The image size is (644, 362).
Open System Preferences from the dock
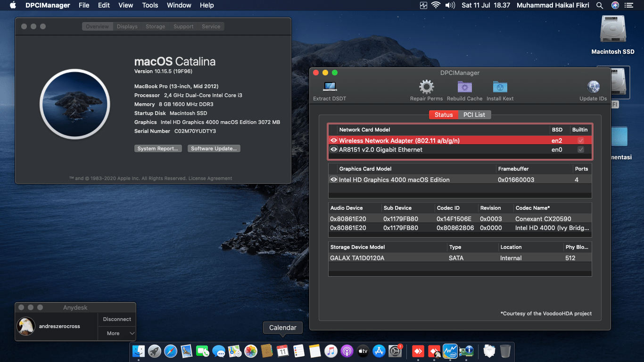(x=395, y=351)
